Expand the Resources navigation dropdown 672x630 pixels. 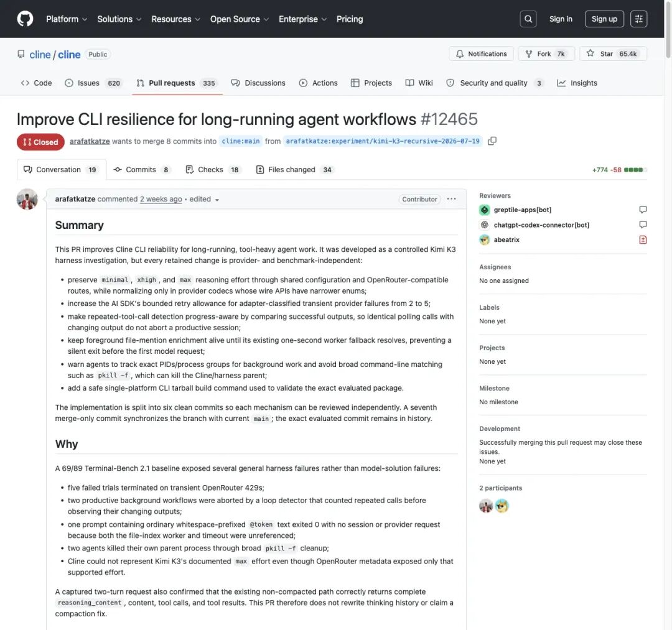pos(175,19)
